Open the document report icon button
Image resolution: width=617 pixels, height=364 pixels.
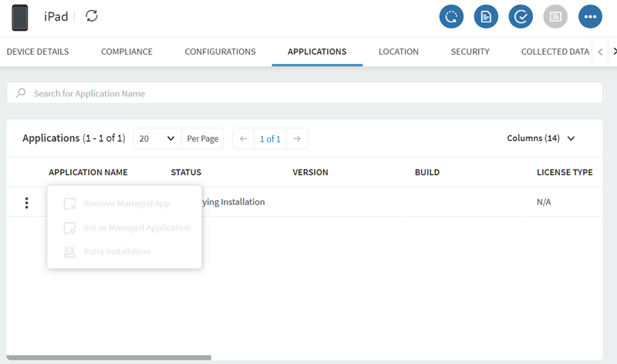pyautogui.click(x=486, y=16)
